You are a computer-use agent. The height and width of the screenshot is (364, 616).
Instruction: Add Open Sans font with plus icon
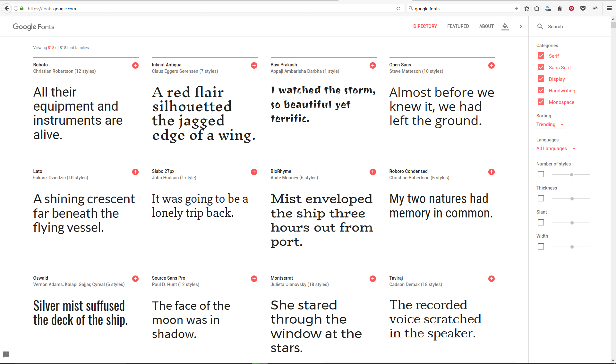pos(492,65)
